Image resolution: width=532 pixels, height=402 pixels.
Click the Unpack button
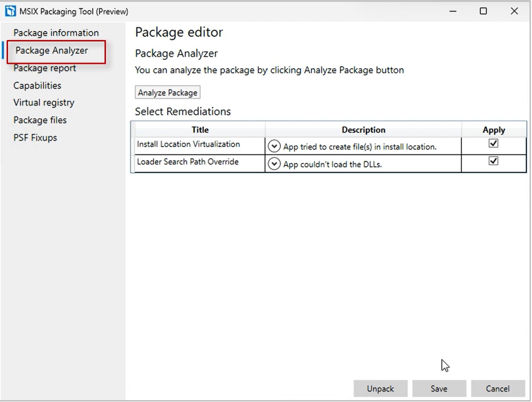click(380, 388)
